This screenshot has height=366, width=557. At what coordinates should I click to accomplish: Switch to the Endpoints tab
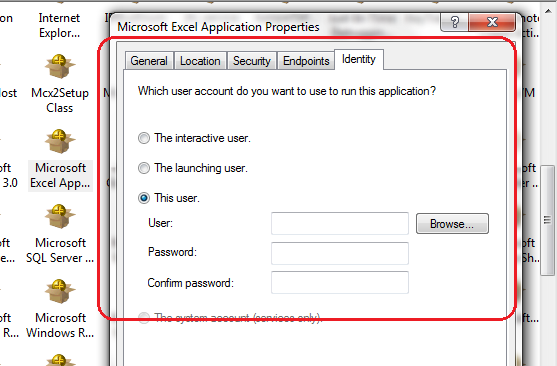(x=306, y=61)
